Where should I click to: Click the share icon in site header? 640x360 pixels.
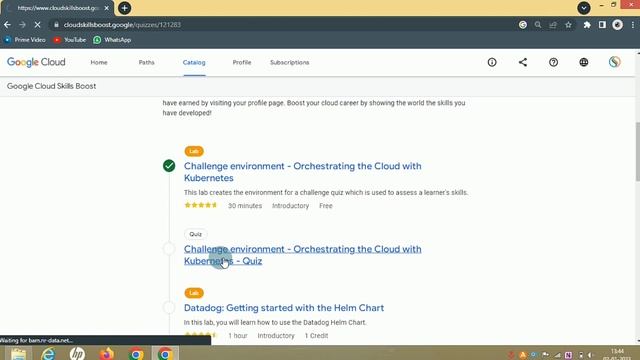[x=523, y=62]
